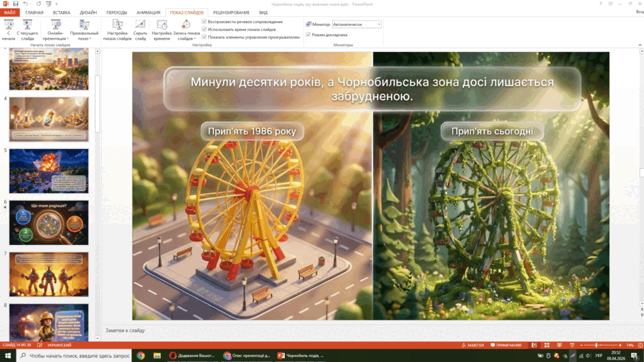The height and width of the screenshot is (362, 644).
Task: Switch to ВИД tab
Action: [263, 12]
